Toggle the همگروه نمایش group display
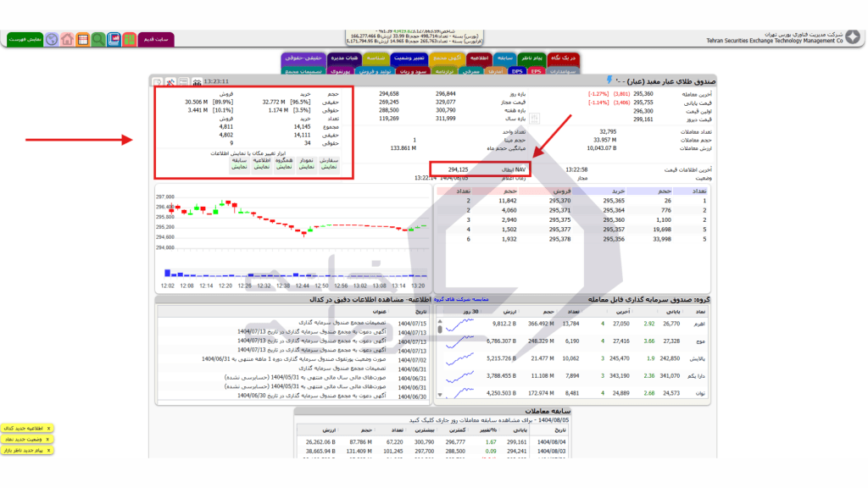This screenshot has width=868, height=488. coord(284,164)
